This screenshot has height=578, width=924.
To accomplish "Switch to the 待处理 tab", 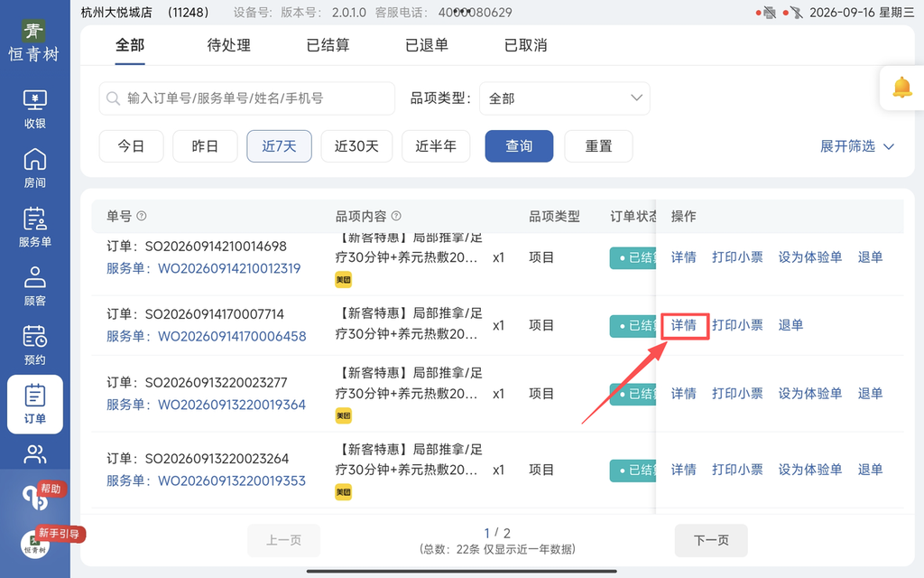I will point(228,45).
